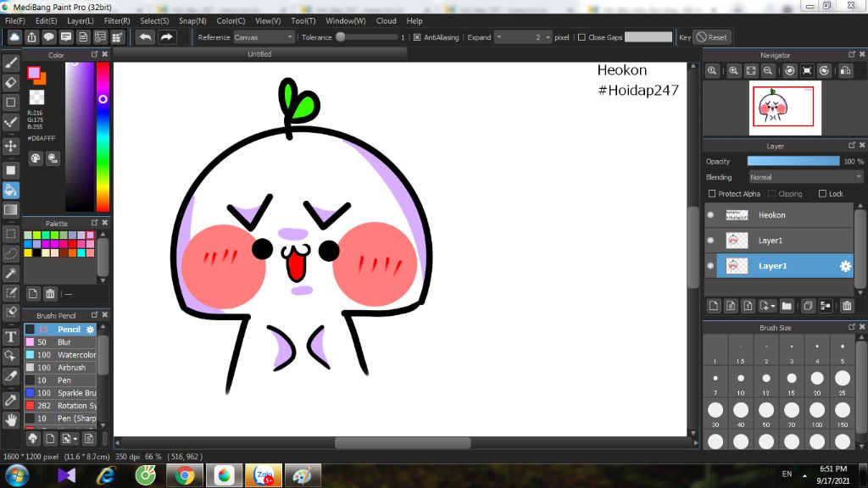The height and width of the screenshot is (488, 868).
Task: Open the Filter menu
Action: (x=117, y=21)
